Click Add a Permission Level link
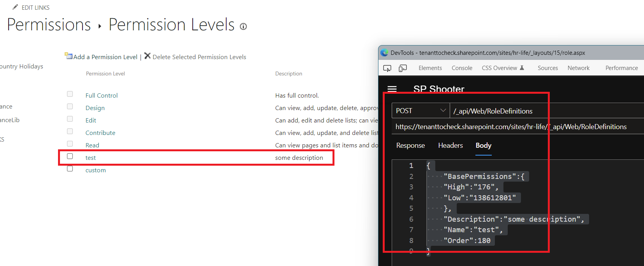The height and width of the screenshot is (266, 644). (x=106, y=57)
